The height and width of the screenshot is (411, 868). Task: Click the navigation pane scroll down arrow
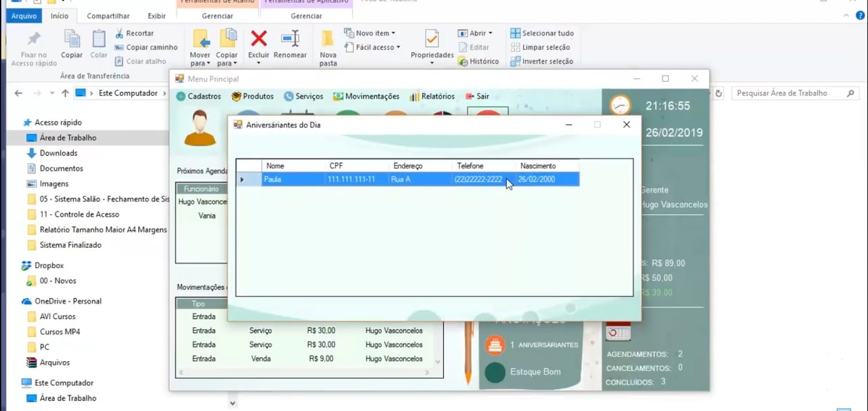click(232, 403)
